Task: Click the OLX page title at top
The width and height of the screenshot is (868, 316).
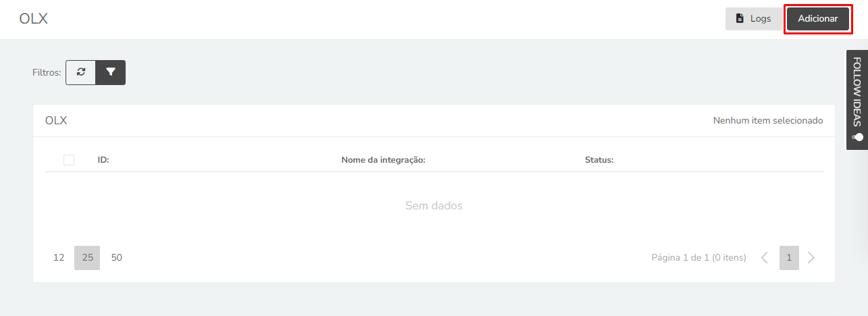Action: (x=33, y=19)
